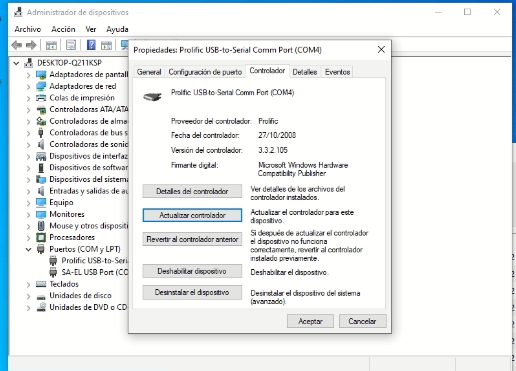The height and width of the screenshot is (371, 516).
Task: Click the Colas de impresión printer icon
Action: 41,98
